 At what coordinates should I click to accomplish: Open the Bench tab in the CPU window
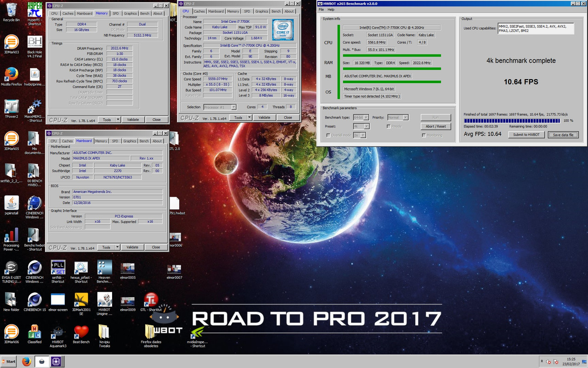click(276, 11)
